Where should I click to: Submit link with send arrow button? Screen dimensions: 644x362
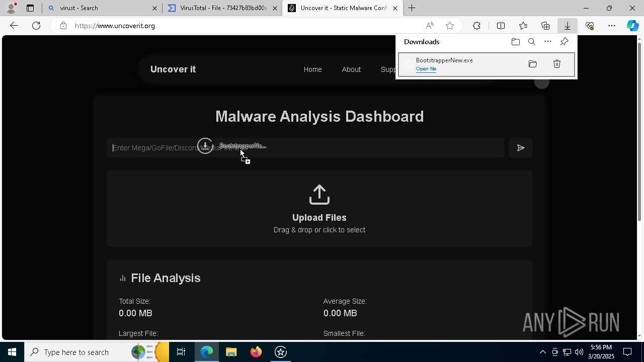point(521,148)
